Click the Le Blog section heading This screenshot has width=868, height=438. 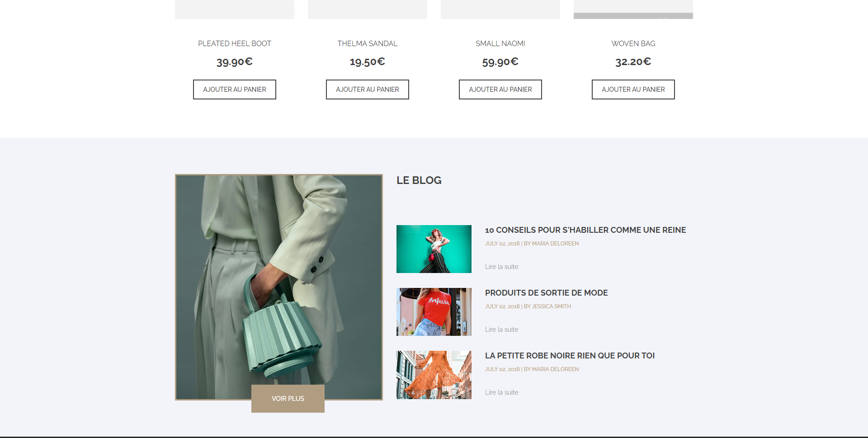tap(419, 180)
